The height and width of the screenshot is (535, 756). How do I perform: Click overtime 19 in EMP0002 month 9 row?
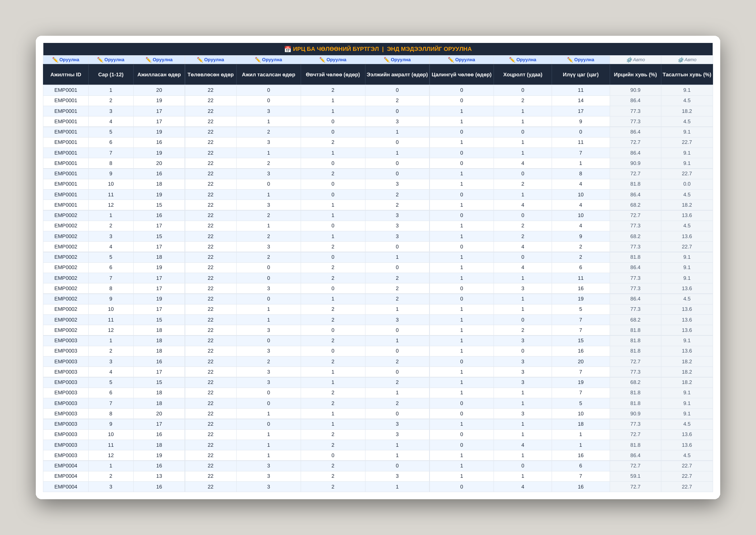[581, 299]
